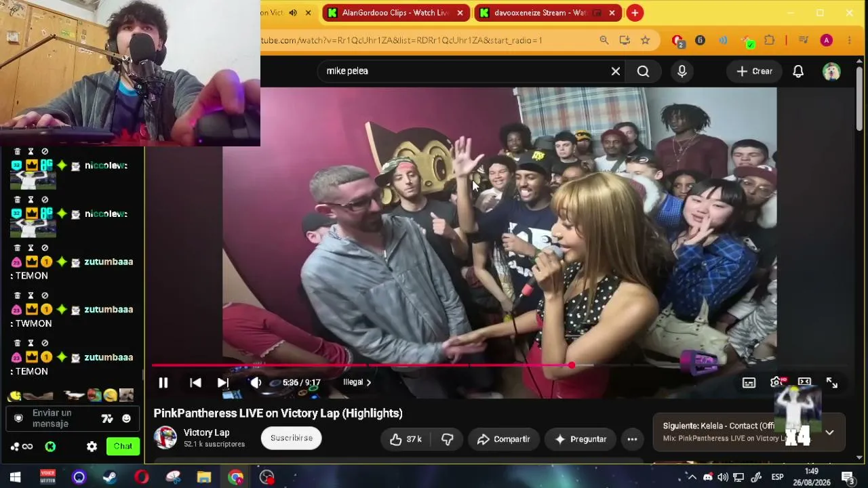The image size is (868, 488).
Task: Send the message with Chat button
Action: pyautogui.click(x=123, y=446)
